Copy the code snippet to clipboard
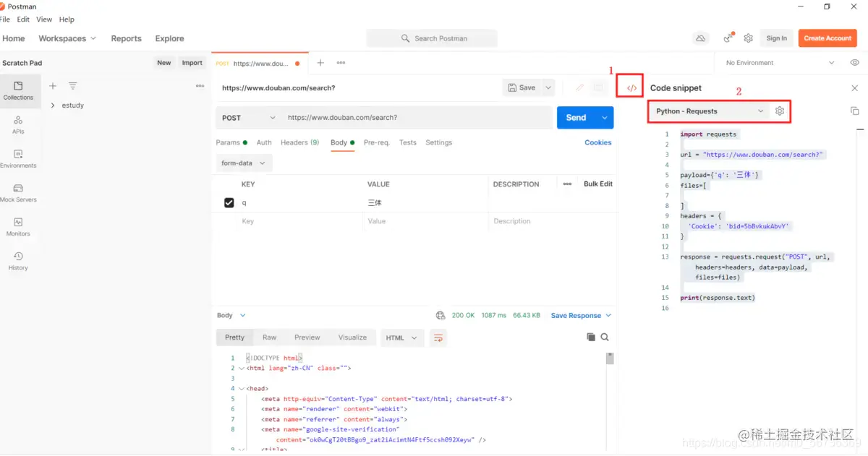Screen dimensions: 868x456 pos(854,111)
